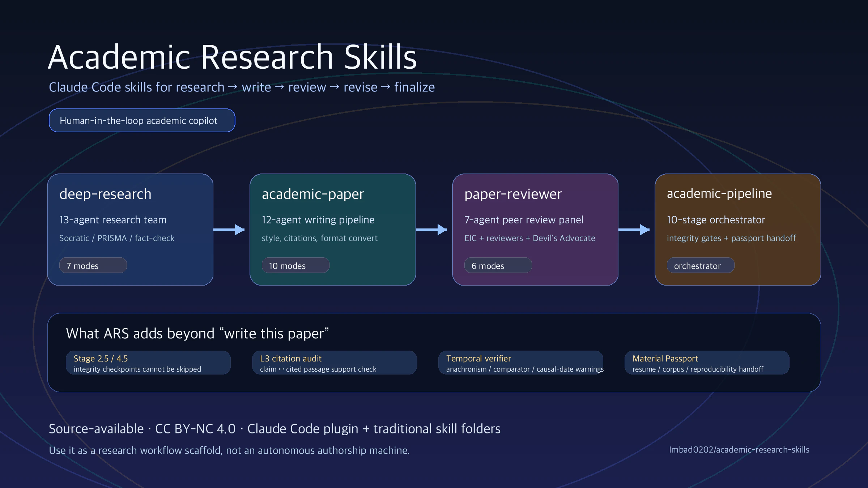Click the 'Stage 2.5 / 4.5' feature label
The height and width of the screenshot is (488, 868).
coord(101,359)
